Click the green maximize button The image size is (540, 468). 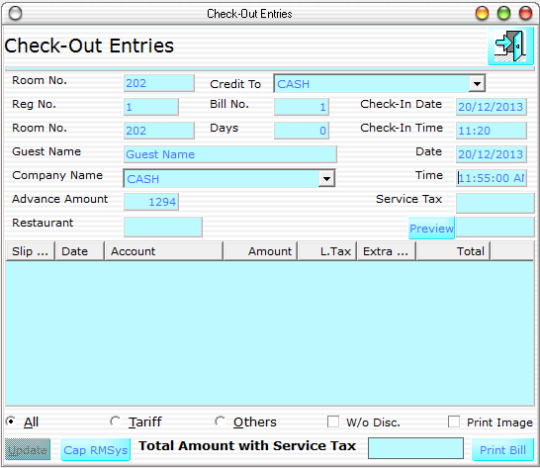click(x=504, y=14)
